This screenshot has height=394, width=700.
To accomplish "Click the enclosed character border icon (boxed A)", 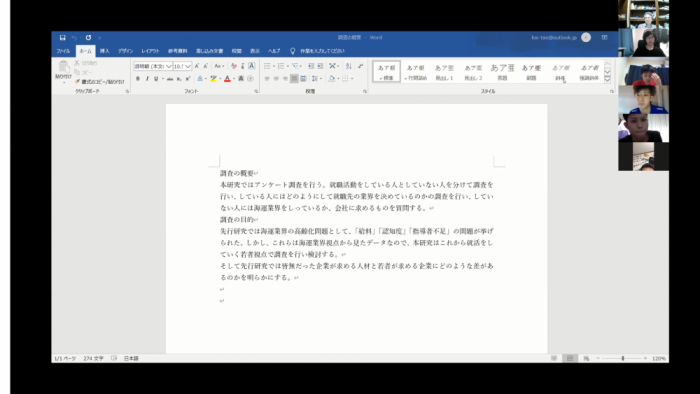I will pyautogui.click(x=252, y=66).
